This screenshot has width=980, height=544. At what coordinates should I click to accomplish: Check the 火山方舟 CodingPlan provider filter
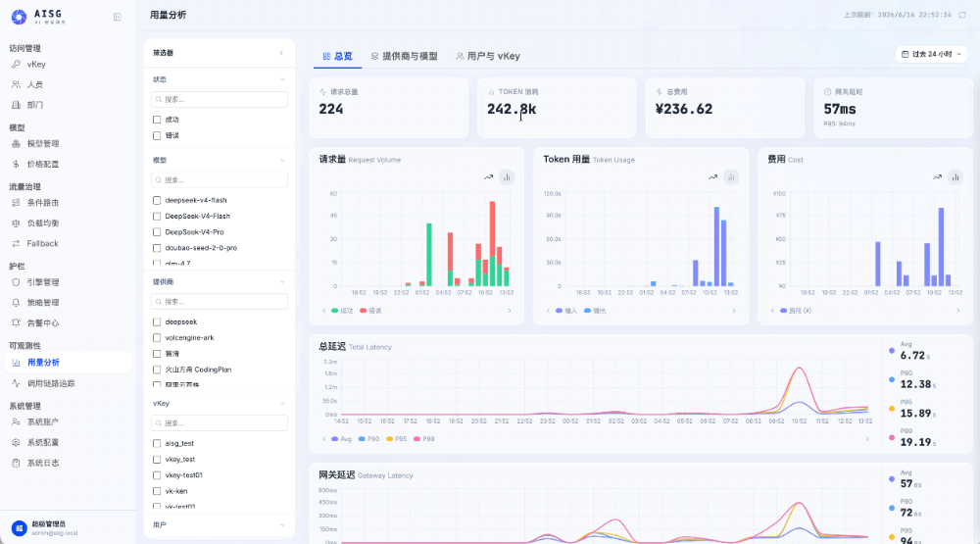[157, 370]
